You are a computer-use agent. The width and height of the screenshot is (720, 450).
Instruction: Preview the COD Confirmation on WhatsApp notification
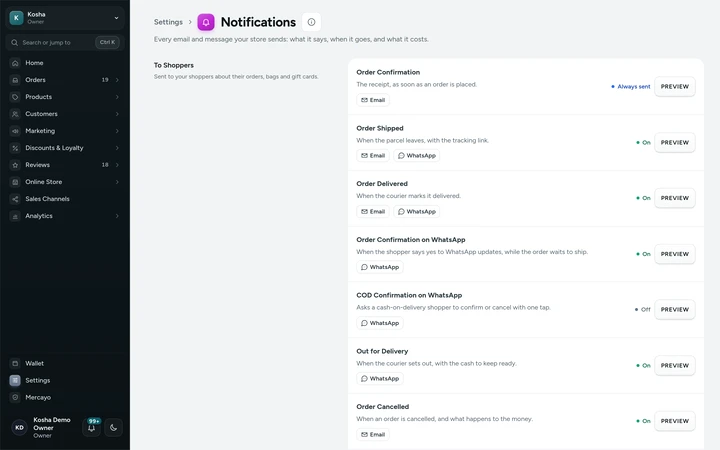pos(675,309)
